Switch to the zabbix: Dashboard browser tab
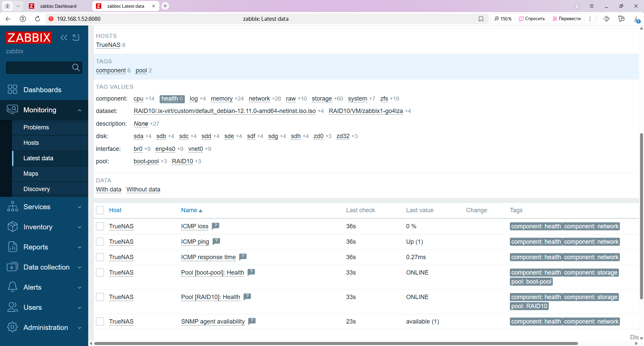Image resolution: width=644 pixels, height=346 pixels. (58, 6)
